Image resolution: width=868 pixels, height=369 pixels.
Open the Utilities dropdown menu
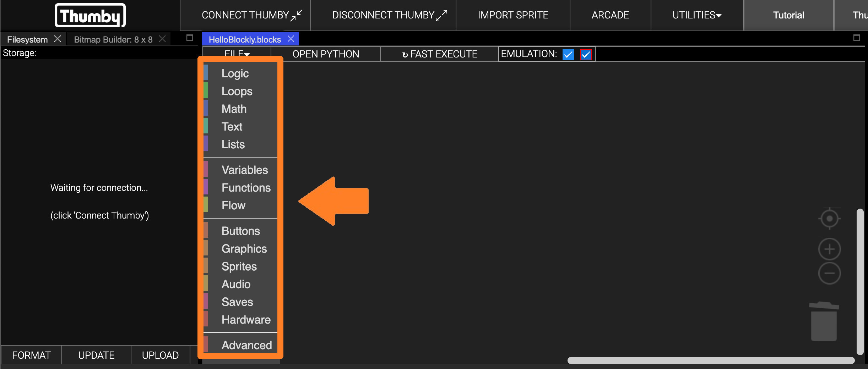click(x=696, y=15)
